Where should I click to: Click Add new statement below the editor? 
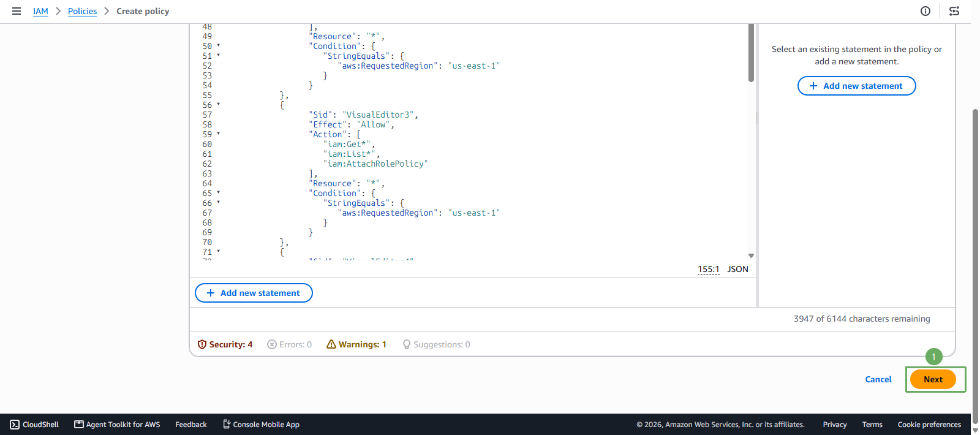point(254,293)
